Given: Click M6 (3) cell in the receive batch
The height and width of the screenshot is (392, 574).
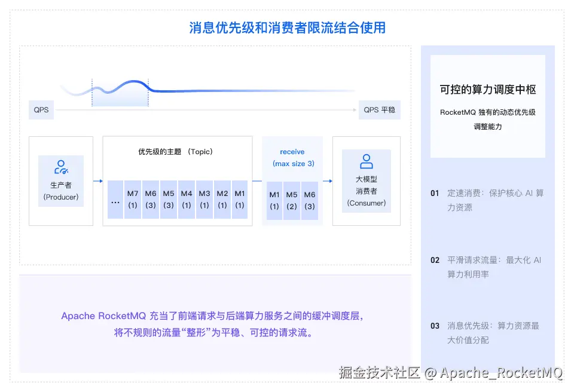Looking at the screenshot, I should [x=310, y=201].
